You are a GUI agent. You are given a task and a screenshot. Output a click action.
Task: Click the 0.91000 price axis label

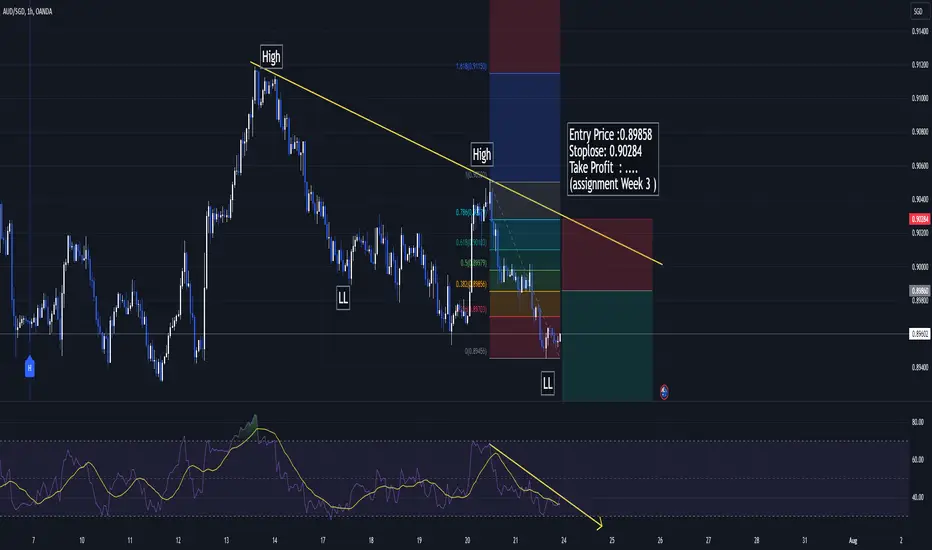click(920, 98)
